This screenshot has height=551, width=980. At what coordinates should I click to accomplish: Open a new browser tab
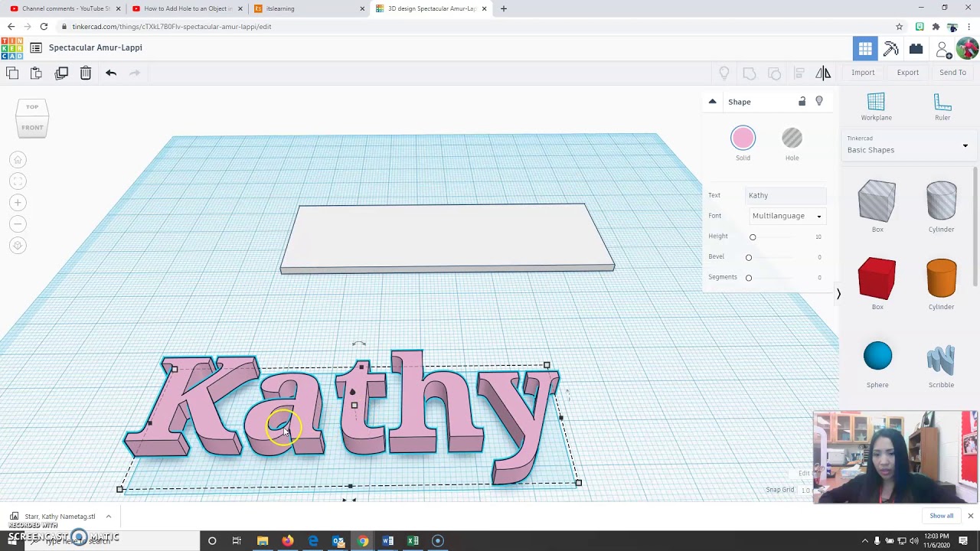point(504,8)
